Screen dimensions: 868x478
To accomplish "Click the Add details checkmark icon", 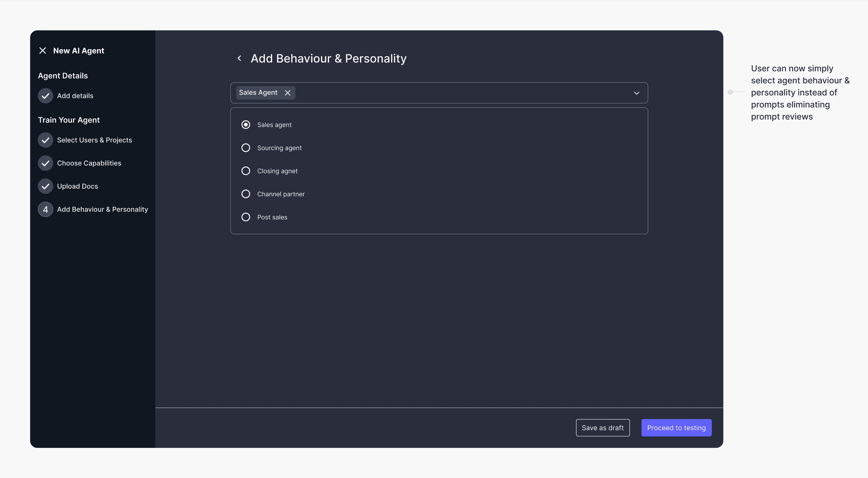I will click(x=45, y=96).
